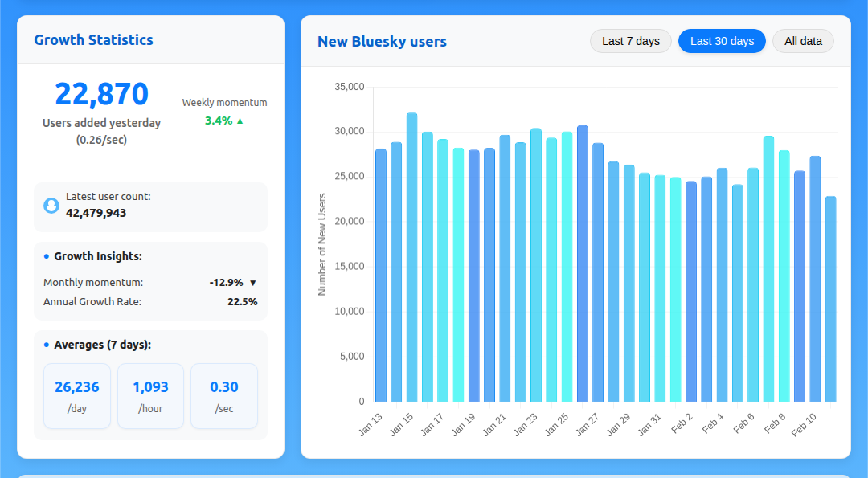Click the 0.30 per sec average card
Image resolution: width=868 pixels, height=478 pixels.
(223, 396)
